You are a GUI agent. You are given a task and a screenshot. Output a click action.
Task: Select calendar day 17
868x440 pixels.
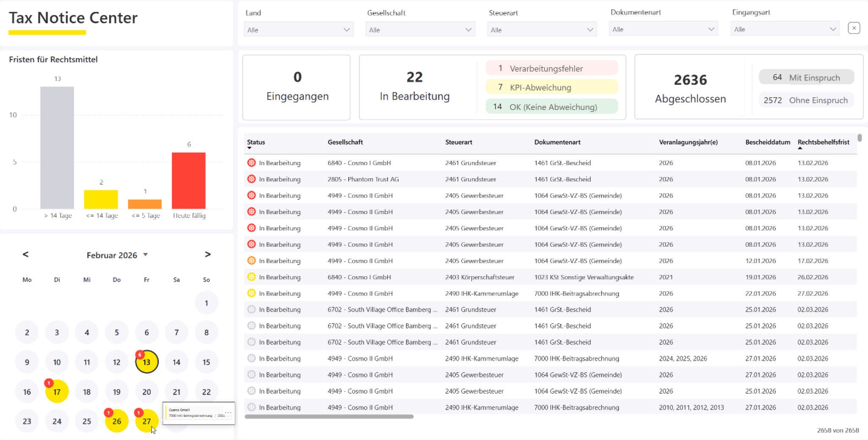click(x=57, y=392)
